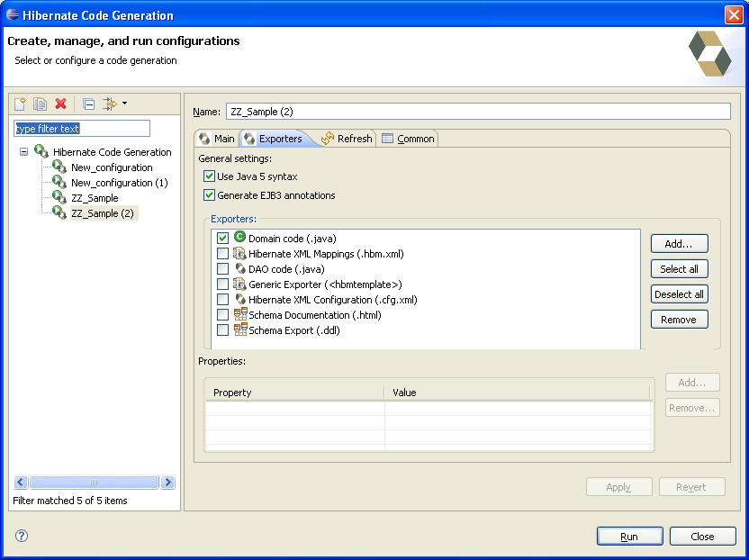The height and width of the screenshot is (560, 749).
Task: Collapse all tree items icon
Action: tap(88, 104)
